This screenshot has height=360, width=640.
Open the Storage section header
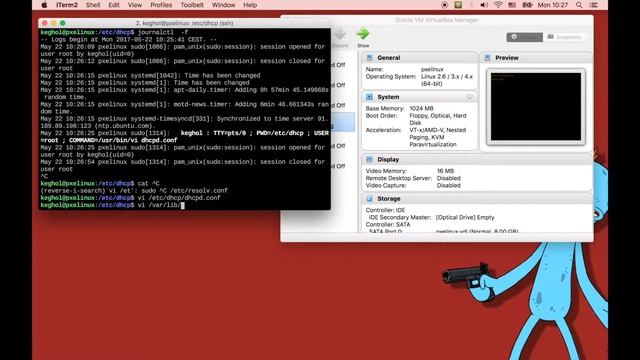477,198
